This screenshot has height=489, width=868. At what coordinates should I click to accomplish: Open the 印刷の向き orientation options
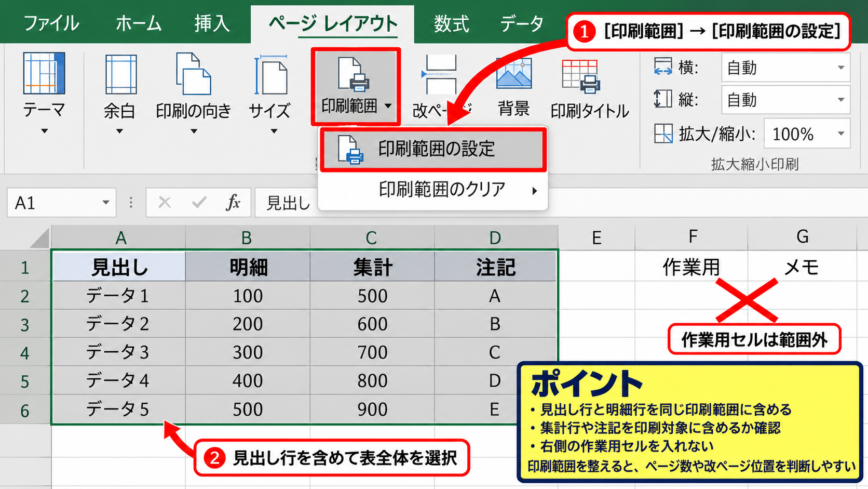point(194,95)
